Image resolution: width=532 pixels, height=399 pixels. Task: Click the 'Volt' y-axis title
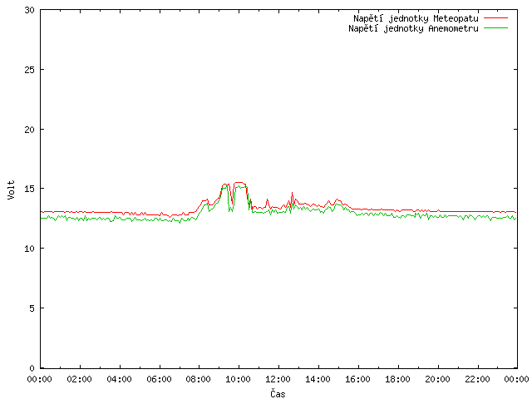pyautogui.click(x=11, y=190)
